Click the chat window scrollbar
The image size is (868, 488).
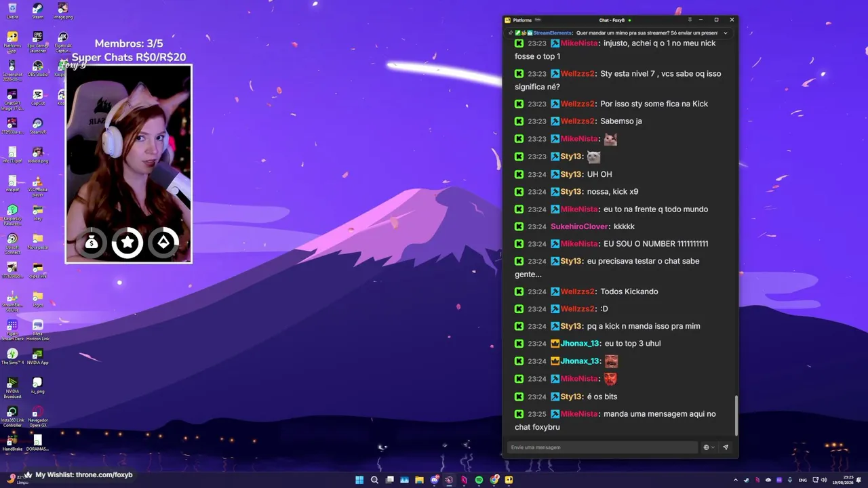pyautogui.click(x=736, y=415)
